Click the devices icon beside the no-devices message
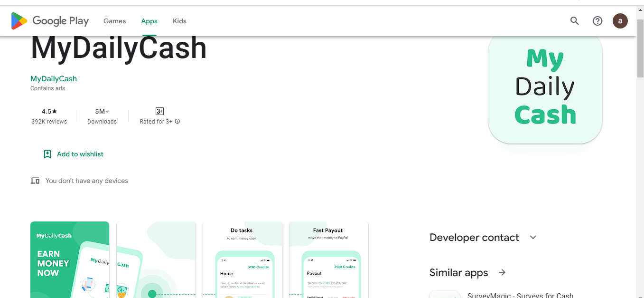This screenshot has height=298, width=644. click(x=35, y=181)
